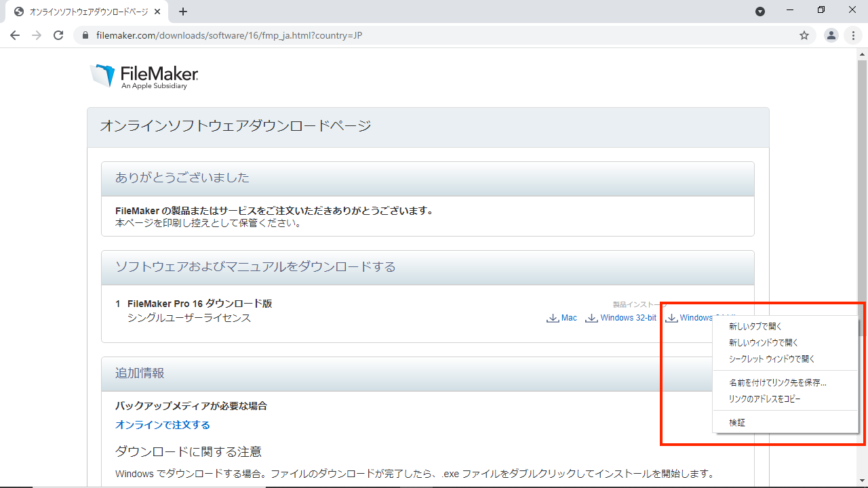
Task: Click the 追加情報 section header
Action: (x=428, y=373)
